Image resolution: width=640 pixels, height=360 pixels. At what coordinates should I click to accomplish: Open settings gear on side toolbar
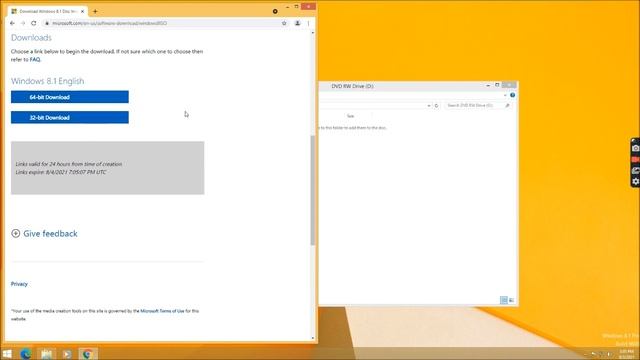point(636,181)
